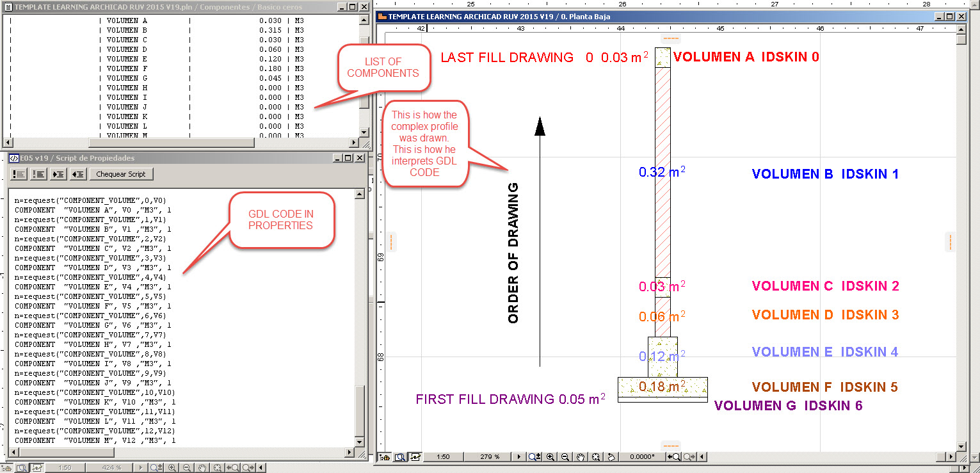Click the unindent lines icon in script editor

[x=78, y=174]
